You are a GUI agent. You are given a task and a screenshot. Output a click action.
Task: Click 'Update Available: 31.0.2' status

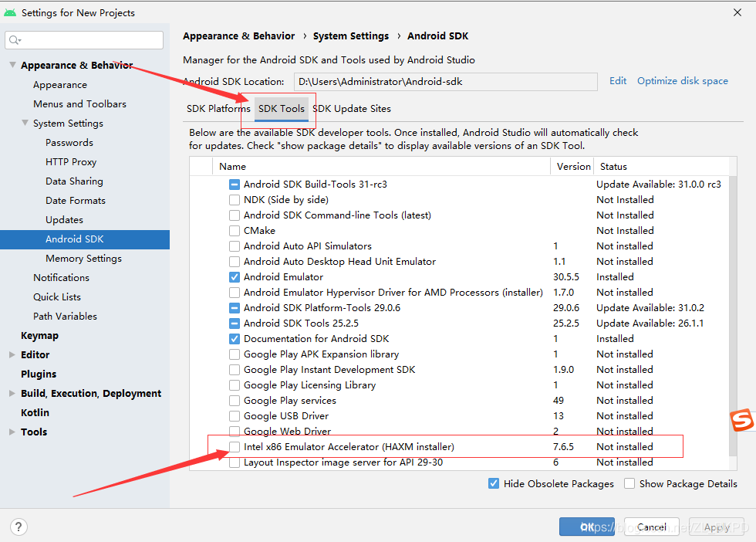pyautogui.click(x=650, y=308)
